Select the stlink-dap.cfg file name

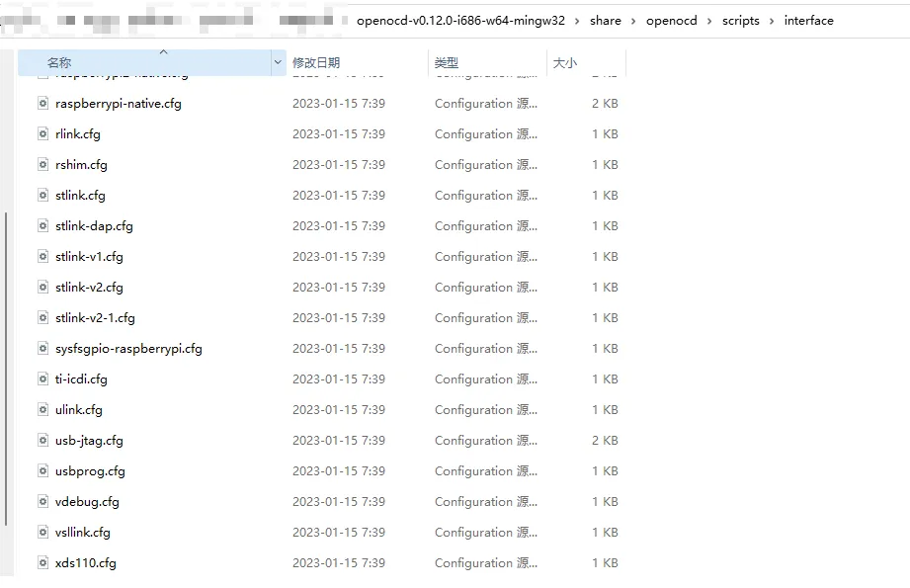click(x=94, y=226)
